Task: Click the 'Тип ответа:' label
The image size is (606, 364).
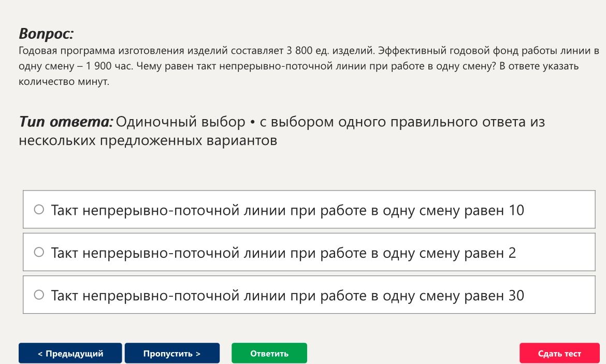Action: tap(66, 122)
